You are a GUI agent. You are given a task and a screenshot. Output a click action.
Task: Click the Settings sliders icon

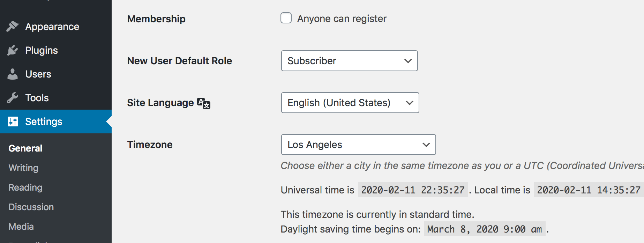[x=13, y=121]
